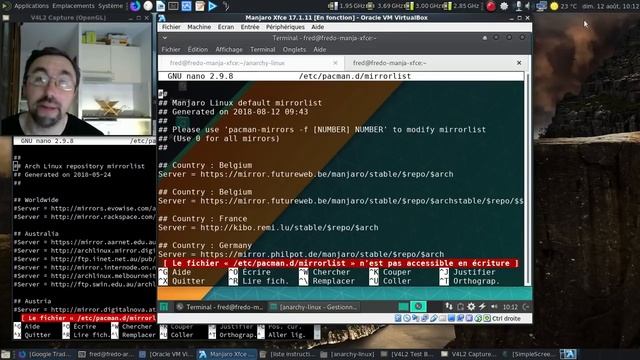This screenshot has width=640, height=360.
Task: Select fred@fredo-ar... in host taskbar
Action: (106, 354)
